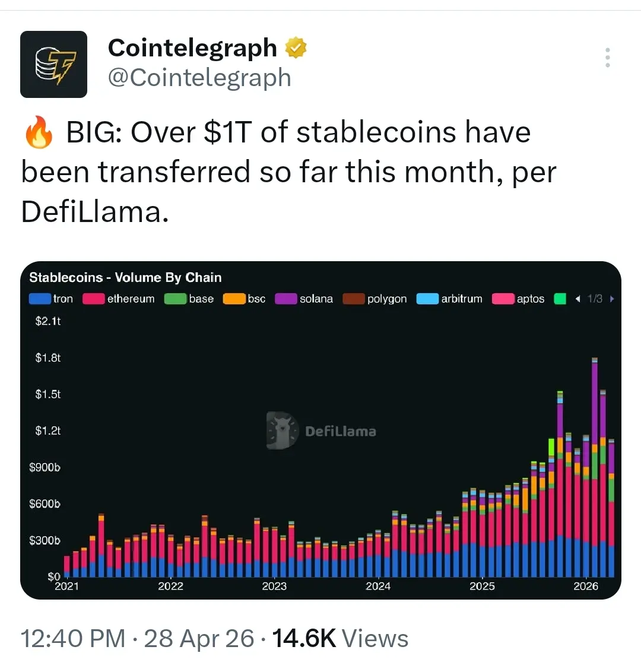
Task: Click the fire emoji in the tweet
Action: point(39,132)
